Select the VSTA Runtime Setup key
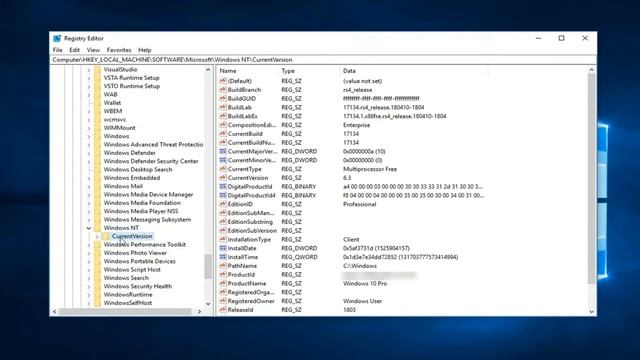Screen dimensions: 640x360 click(131, 78)
